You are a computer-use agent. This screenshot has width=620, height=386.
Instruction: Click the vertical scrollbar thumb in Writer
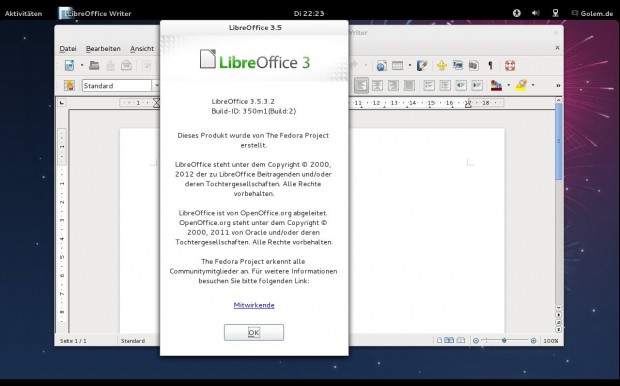point(558,141)
